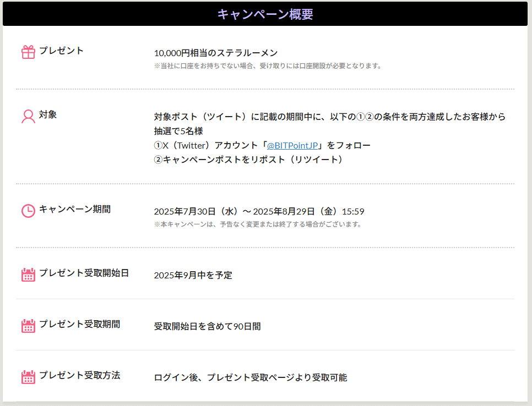The image size is (532, 406).
Task: Click the 2025年9月中を予定 text
Action: pos(193,275)
